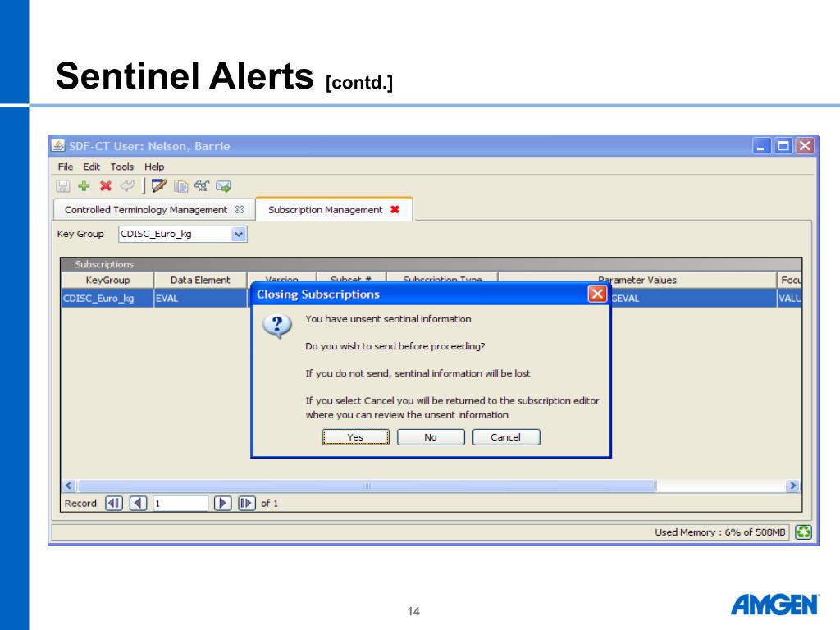Click the right scroll arrow of subscriptions table
840x630 pixels.
793,486
